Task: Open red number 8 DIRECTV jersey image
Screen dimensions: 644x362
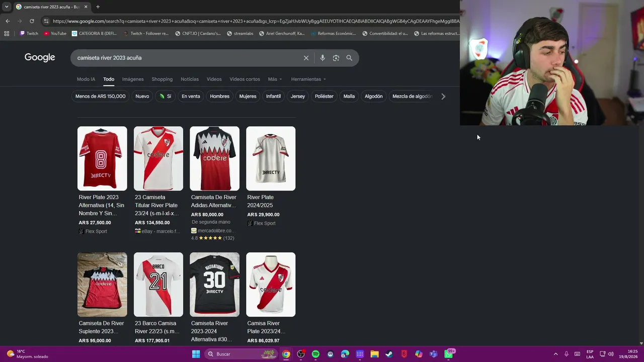Action: click(102, 158)
